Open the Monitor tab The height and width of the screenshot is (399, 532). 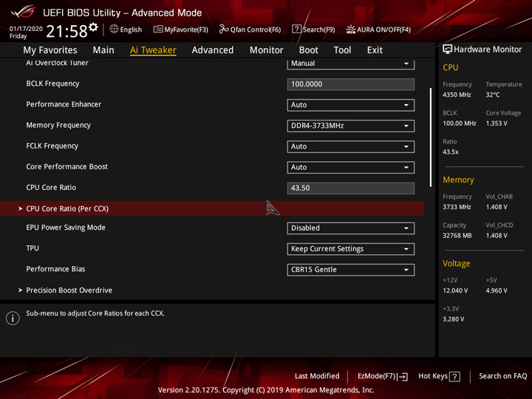pos(266,50)
